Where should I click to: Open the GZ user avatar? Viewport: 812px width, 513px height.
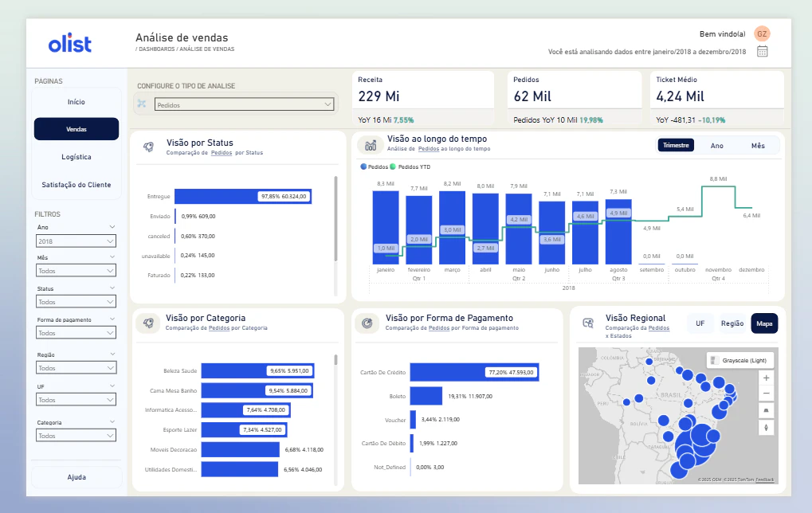762,33
